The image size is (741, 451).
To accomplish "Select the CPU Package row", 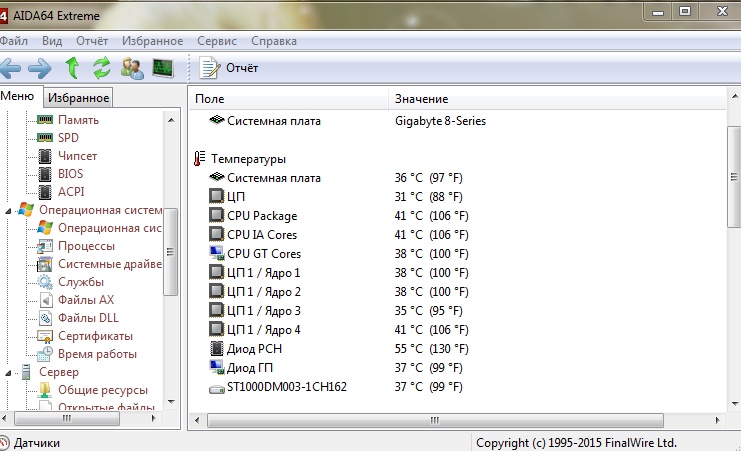I will (457, 216).
